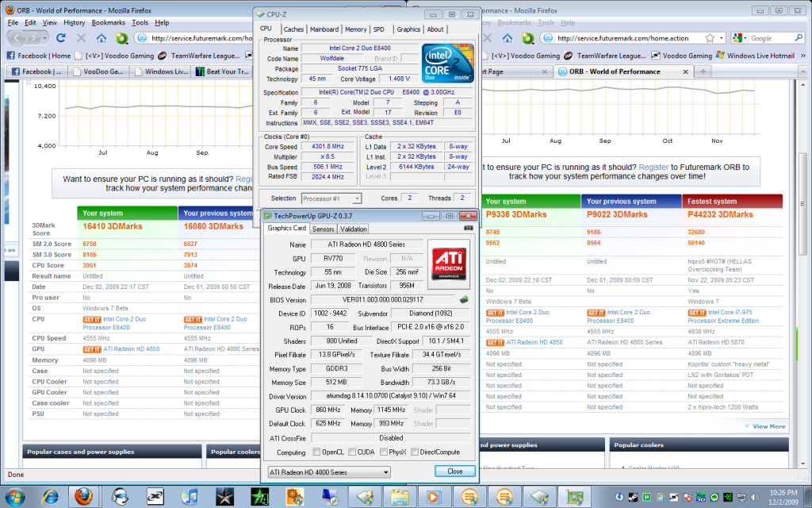Click the search magnifier in right Firefox Google box
The image size is (812, 508).
[799, 38]
